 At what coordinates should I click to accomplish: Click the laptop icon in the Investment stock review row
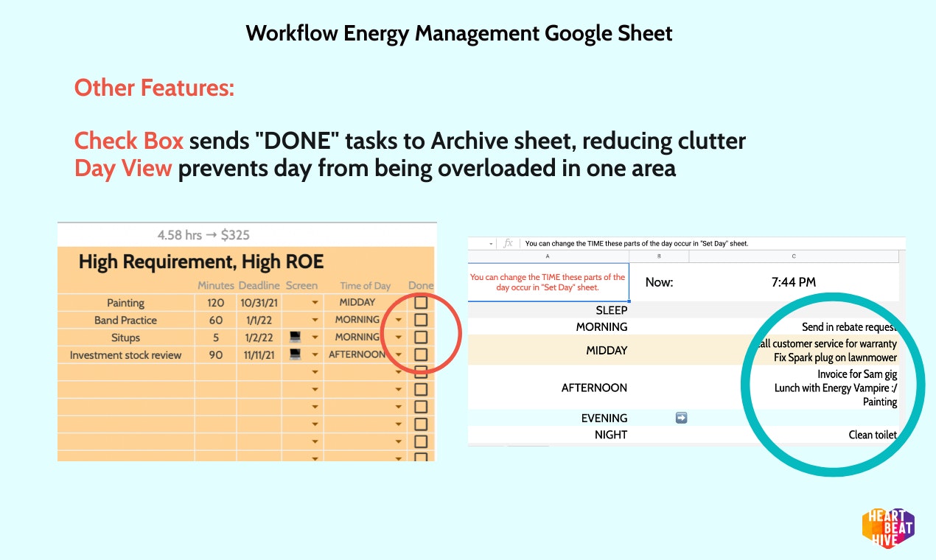[295, 354]
